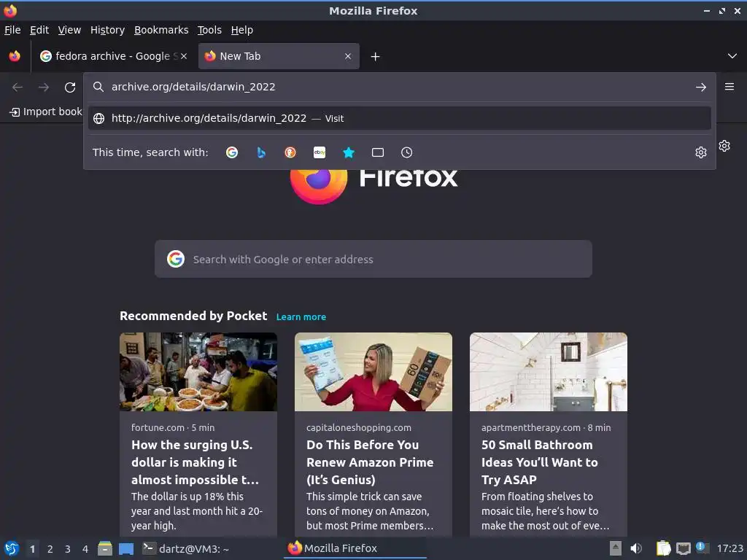
Task: Switch to workspace 2
Action: click(50, 549)
